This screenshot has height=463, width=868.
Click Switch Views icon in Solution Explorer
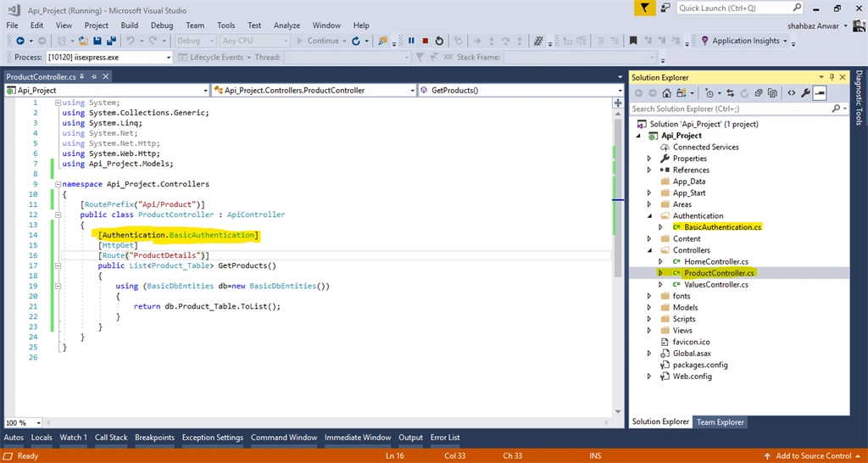[682, 93]
